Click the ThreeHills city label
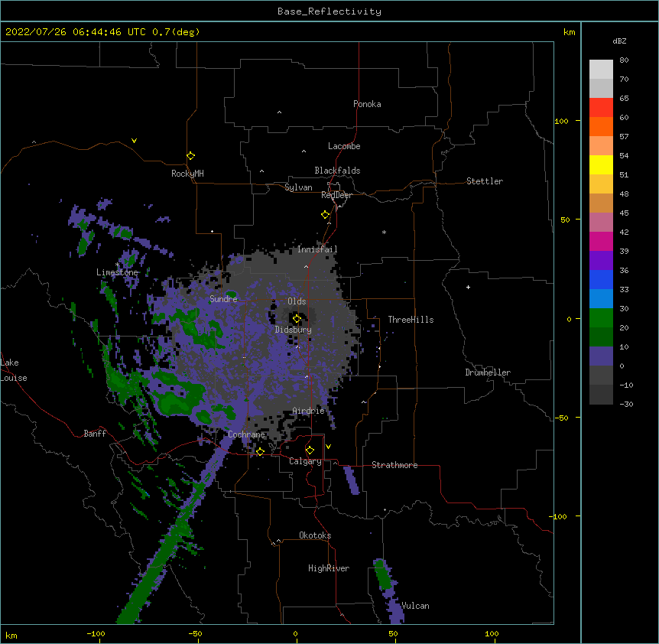 [411, 320]
